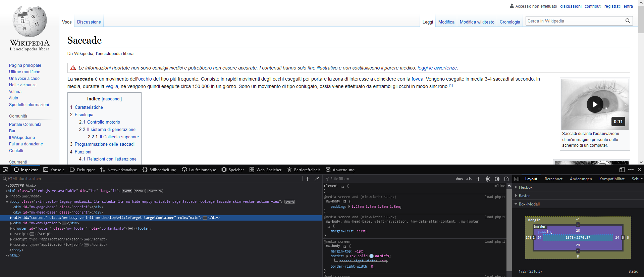Expand the mw-navigation div node

coord(11,223)
